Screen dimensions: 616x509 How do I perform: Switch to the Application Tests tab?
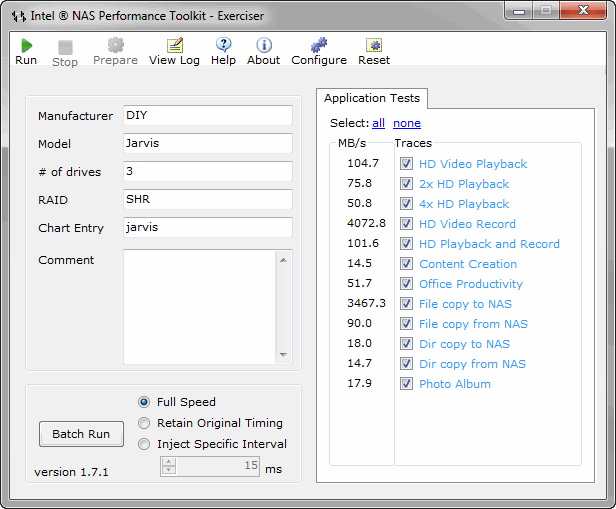[x=372, y=98]
